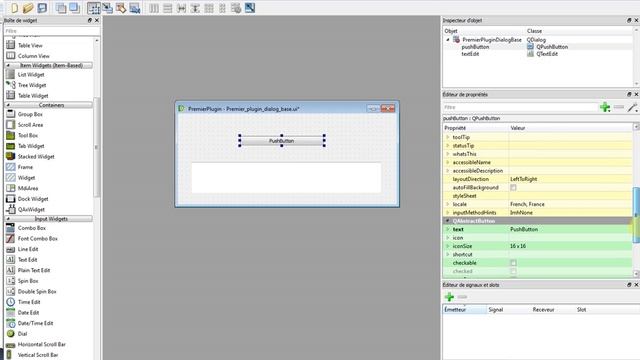The image size is (640, 360).
Task: Click the widget box filter field
Action: click(51, 31)
